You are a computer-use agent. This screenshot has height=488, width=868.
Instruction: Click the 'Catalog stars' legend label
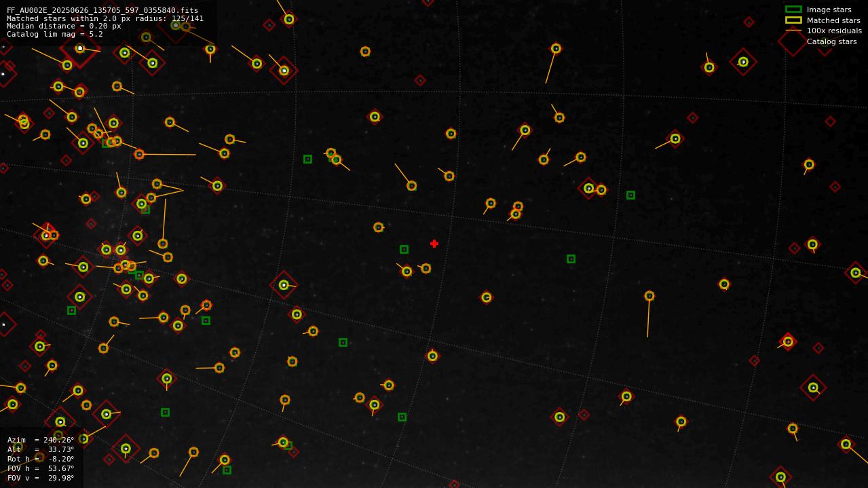[x=831, y=41]
